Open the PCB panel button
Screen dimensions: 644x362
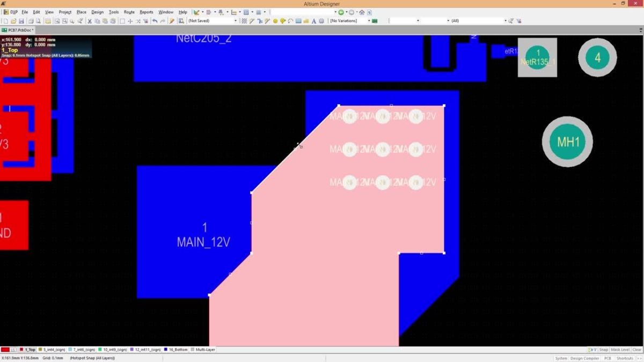[607, 358]
